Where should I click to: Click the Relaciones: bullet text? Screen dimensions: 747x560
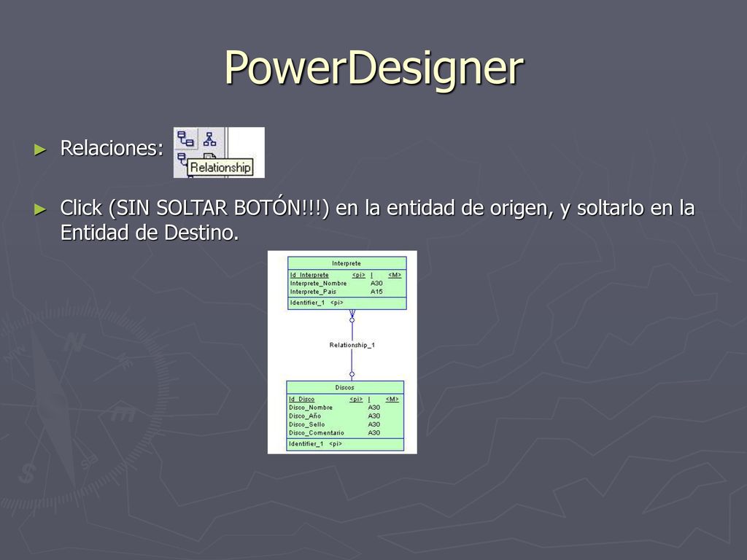[112, 148]
